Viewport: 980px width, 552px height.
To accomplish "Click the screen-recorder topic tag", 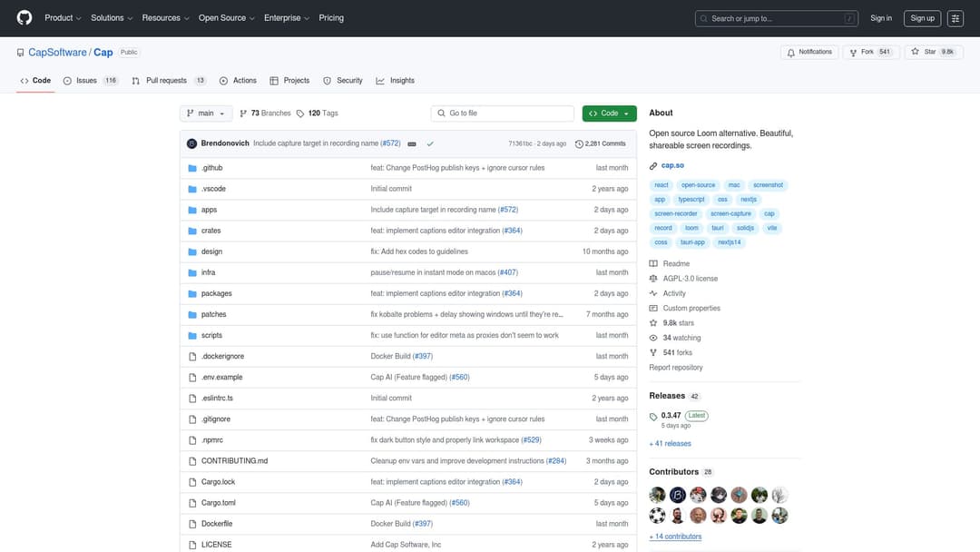I will click(x=676, y=213).
